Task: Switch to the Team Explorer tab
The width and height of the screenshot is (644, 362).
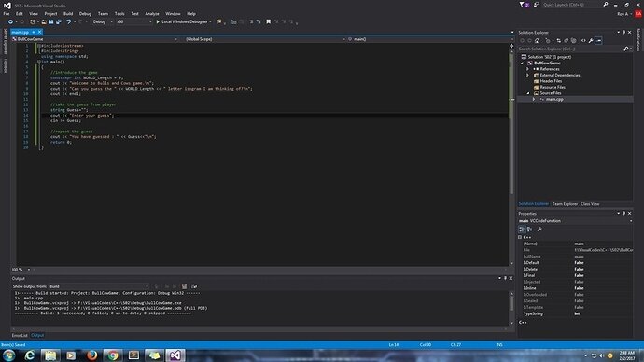Action: coord(565,204)
